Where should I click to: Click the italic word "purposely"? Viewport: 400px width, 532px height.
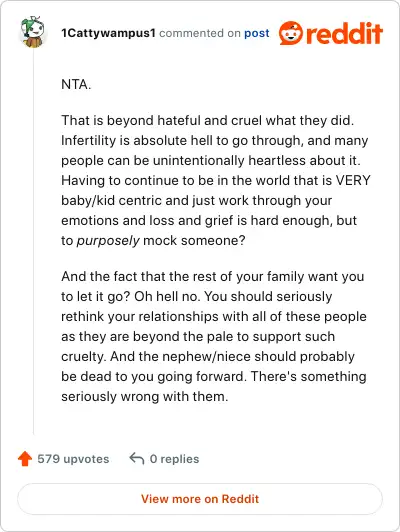coord(108,241)
